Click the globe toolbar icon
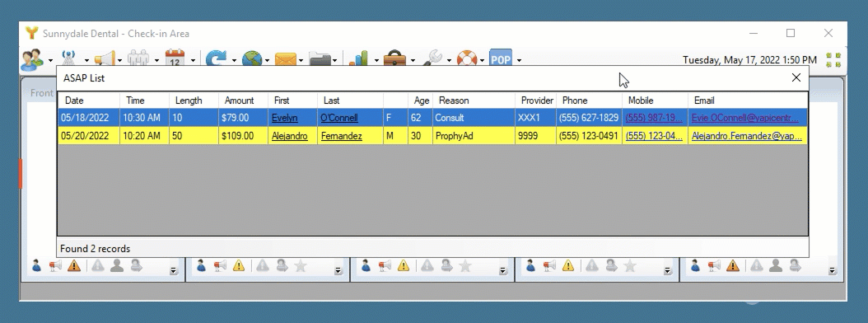 click(252, 59)
